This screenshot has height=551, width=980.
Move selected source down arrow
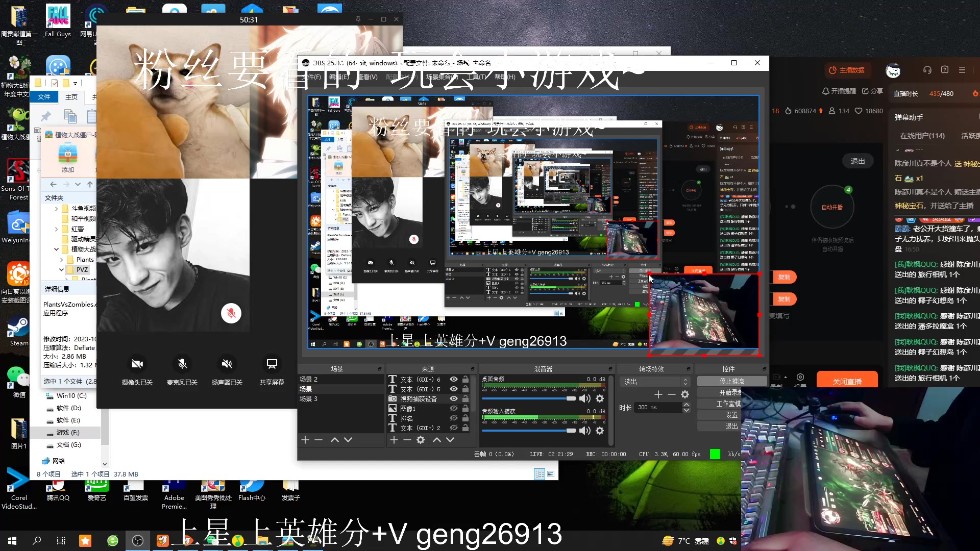click(x=450, y=440)
